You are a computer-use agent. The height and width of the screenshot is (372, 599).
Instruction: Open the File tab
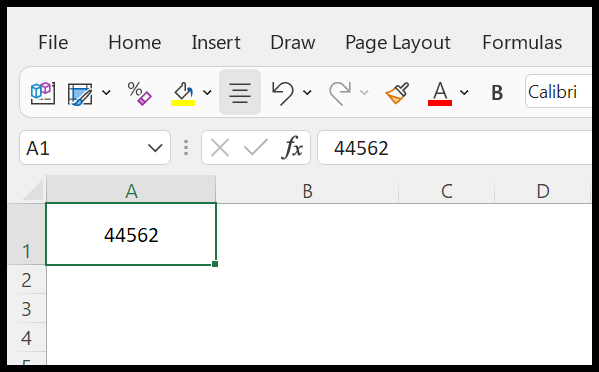(x=53, y=42)
